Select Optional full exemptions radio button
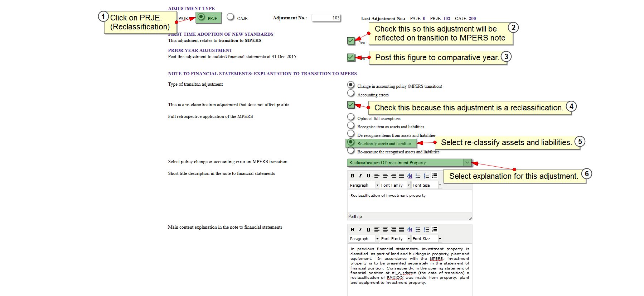The height and width of the screenshot is (296, 644). tap(351, 117)
